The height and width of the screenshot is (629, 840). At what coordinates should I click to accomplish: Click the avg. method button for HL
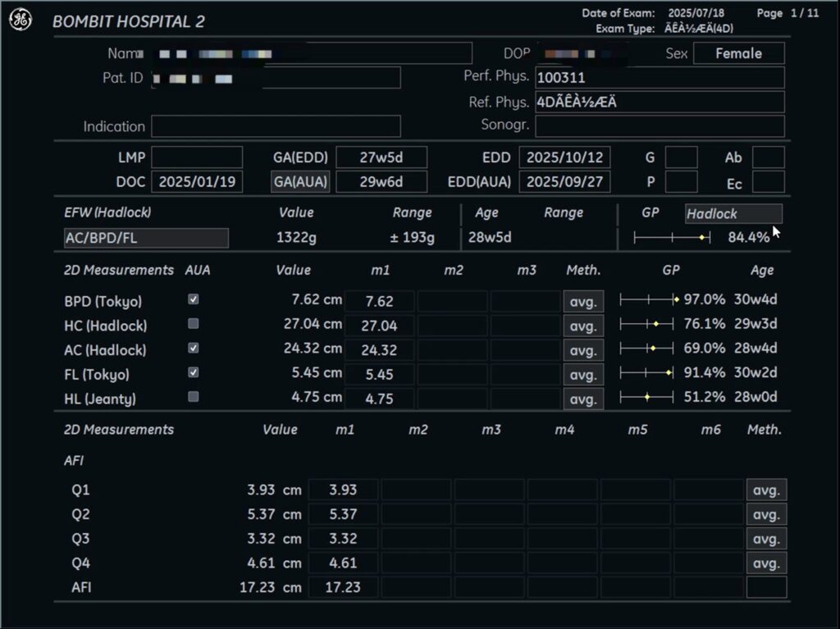point(583,399)
